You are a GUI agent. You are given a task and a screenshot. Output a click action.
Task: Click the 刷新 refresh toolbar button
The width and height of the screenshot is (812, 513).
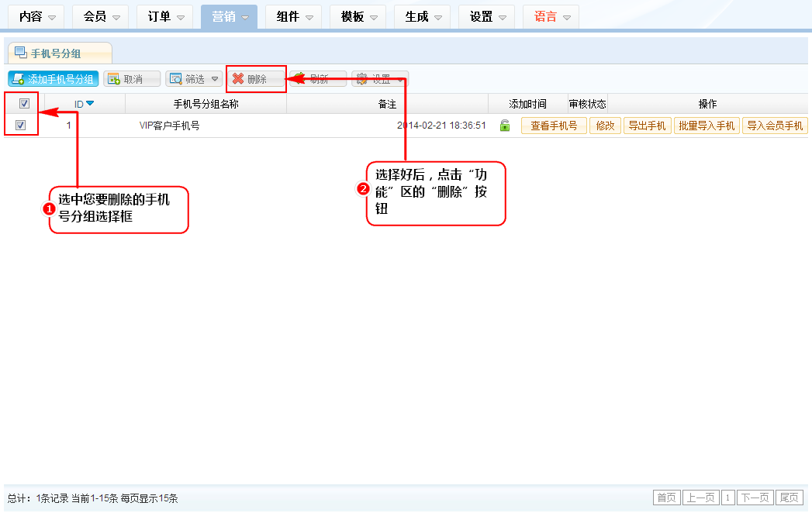point(318,79)
